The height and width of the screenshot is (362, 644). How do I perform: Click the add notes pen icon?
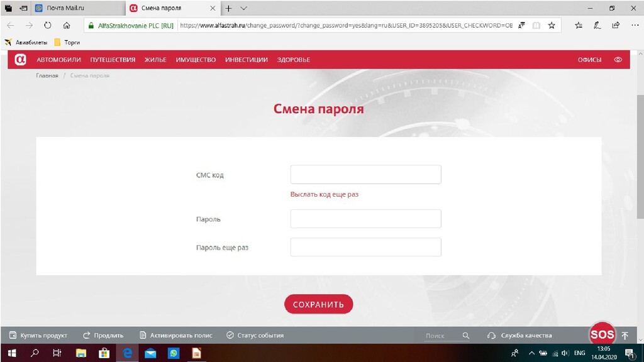(597, 25)
